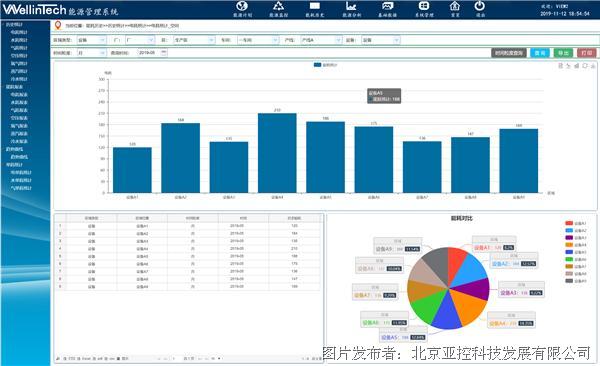Image resolution: width=600 pixels, height=366 pixels.
Task: Click the last chart toolbox icon (save image)
Action: (593, 66)
